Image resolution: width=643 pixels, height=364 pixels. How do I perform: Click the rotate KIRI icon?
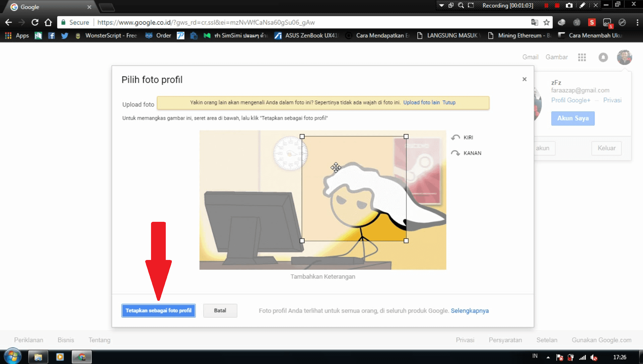click(456, 137)
